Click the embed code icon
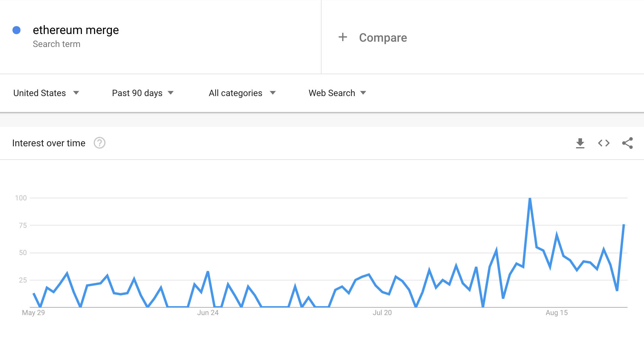 [x=604, y=143]
